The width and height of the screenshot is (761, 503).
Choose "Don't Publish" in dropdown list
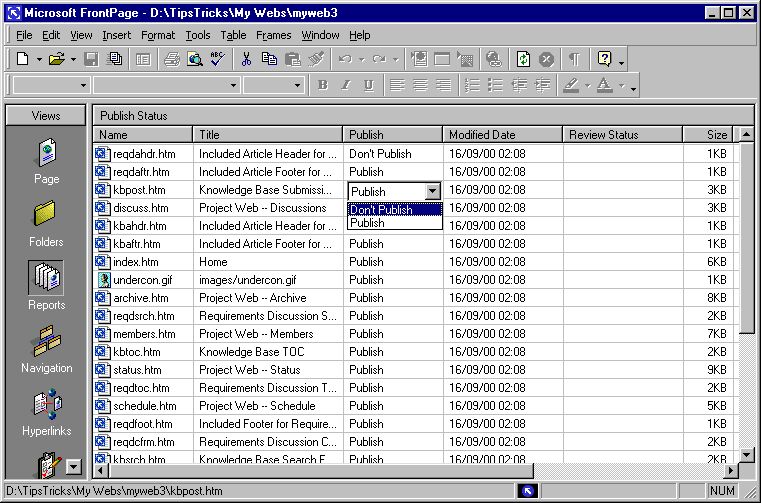(395, 210)
